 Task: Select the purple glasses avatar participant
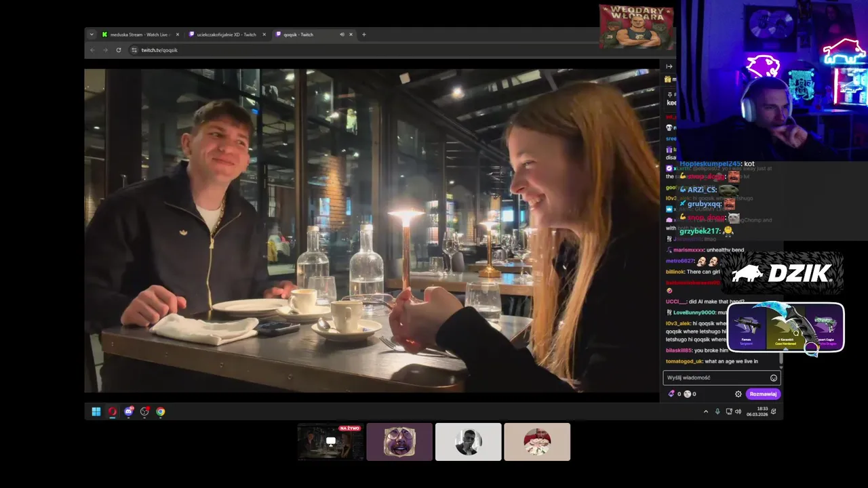pyautogui.click(x=399, y=442)
